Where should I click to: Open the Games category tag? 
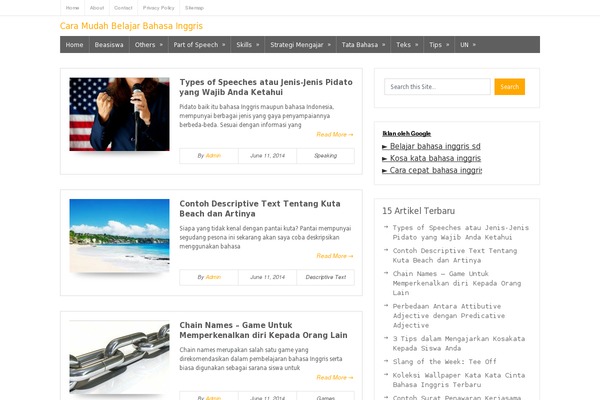point(326,398)
